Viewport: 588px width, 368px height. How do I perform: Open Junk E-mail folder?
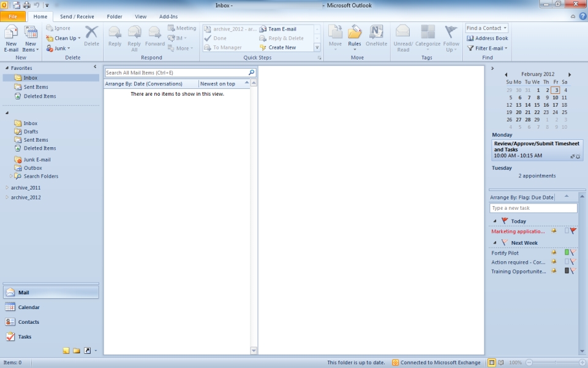pyautogui.click(x=37, y=159)
